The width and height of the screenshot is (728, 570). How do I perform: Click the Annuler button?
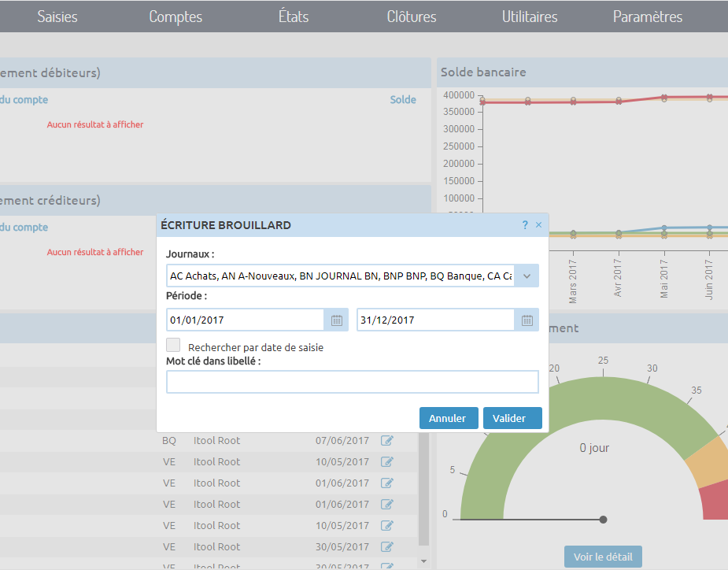(x=449, y=418)
